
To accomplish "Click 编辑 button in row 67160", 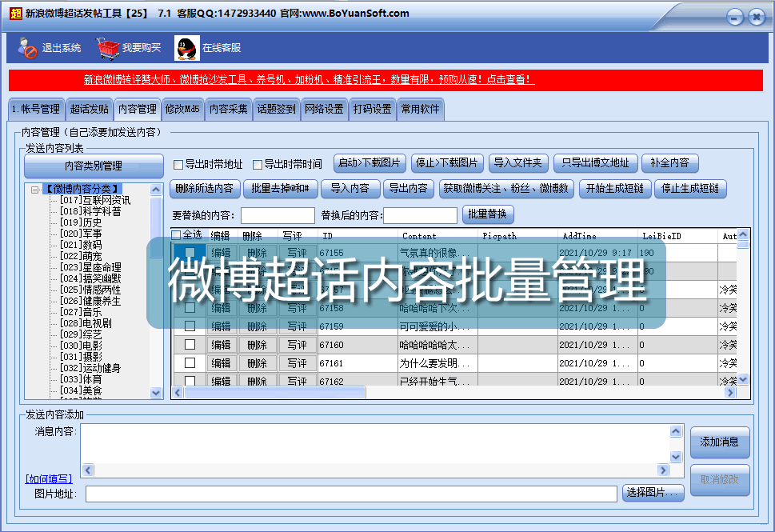I will [222, 345].
